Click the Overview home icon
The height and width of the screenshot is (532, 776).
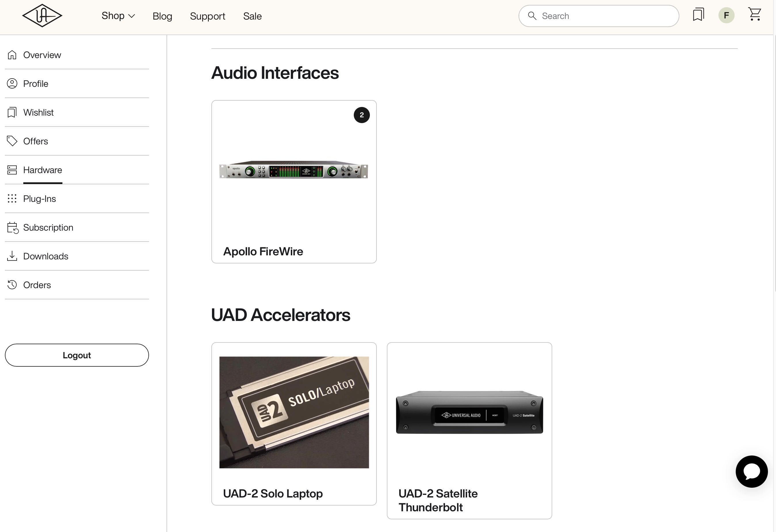click(12, 55)
